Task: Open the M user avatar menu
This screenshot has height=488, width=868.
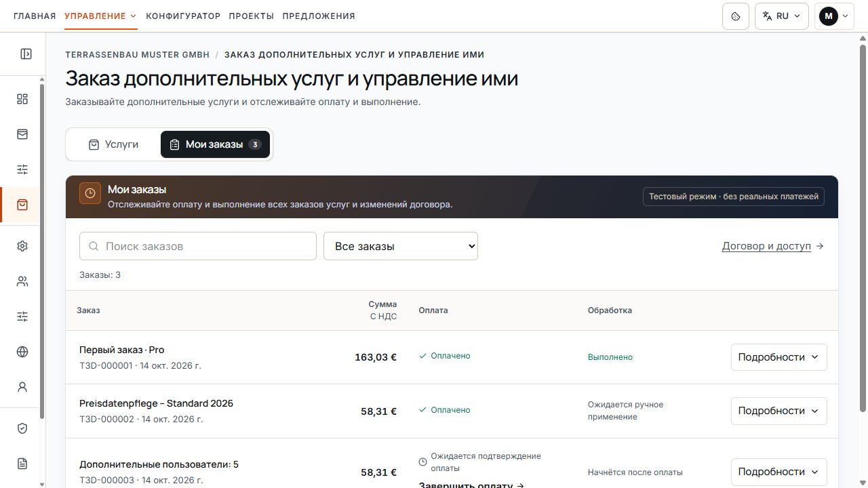Action: [x=835, y=16]
